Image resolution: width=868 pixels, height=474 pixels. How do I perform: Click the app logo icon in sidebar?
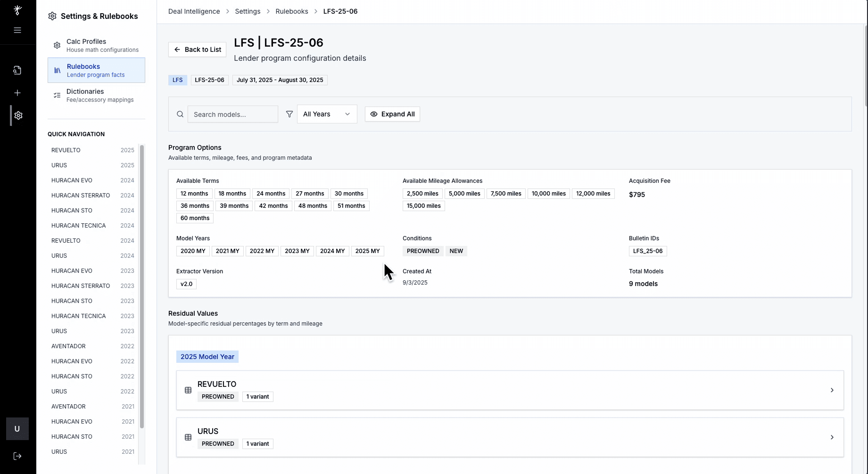(x=17, y=10)
